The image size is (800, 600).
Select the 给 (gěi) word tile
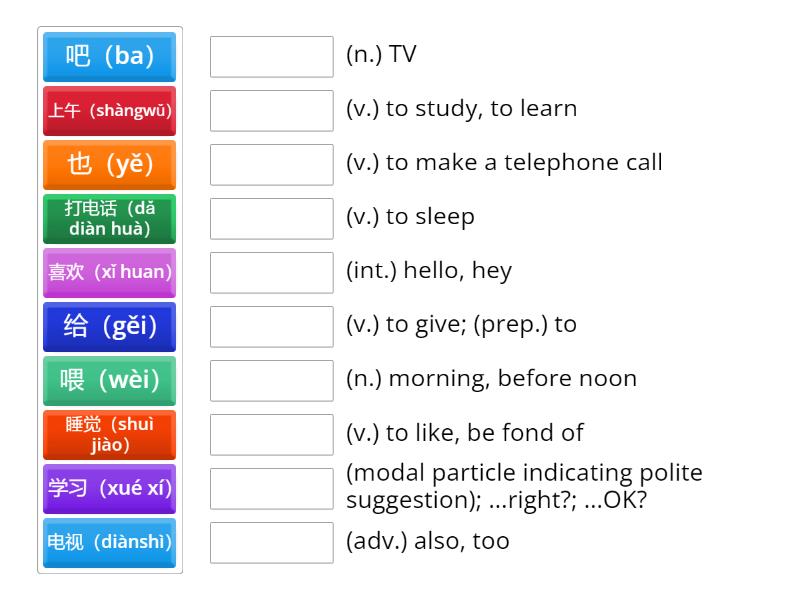109,326
